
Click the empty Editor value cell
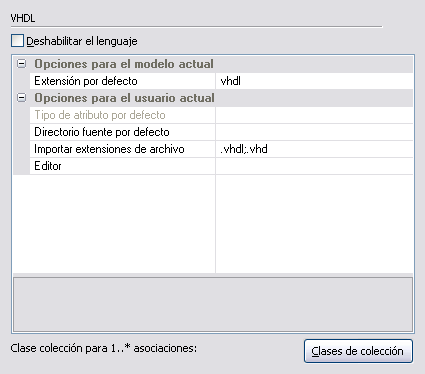(314, 166)
